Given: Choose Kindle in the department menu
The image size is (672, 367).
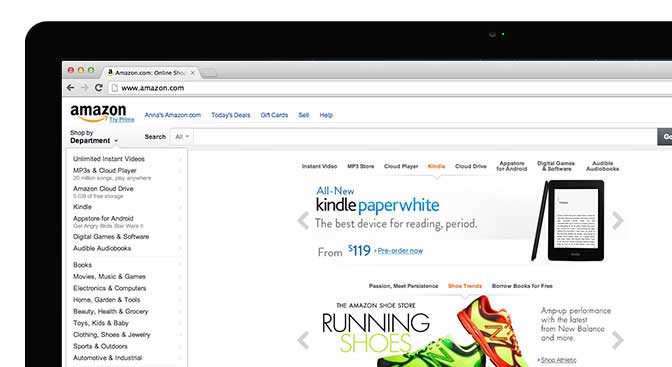Looking at the screenshot, I should tap(82, 207).
